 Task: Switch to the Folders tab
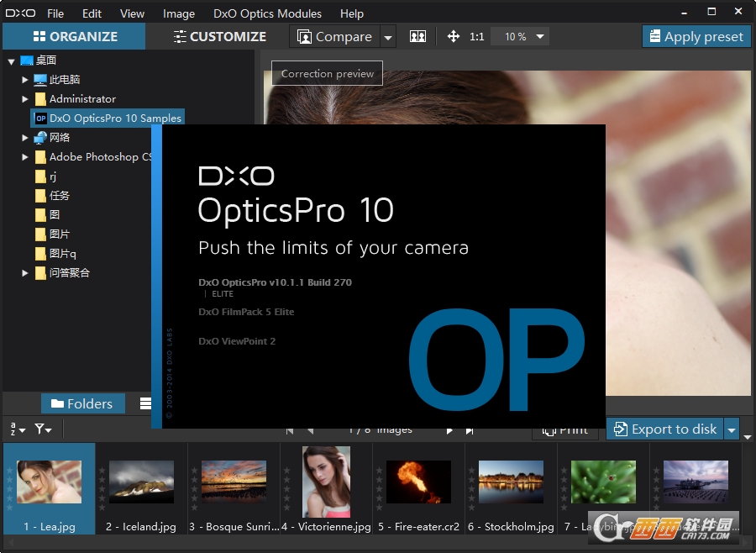pos(83,403)
